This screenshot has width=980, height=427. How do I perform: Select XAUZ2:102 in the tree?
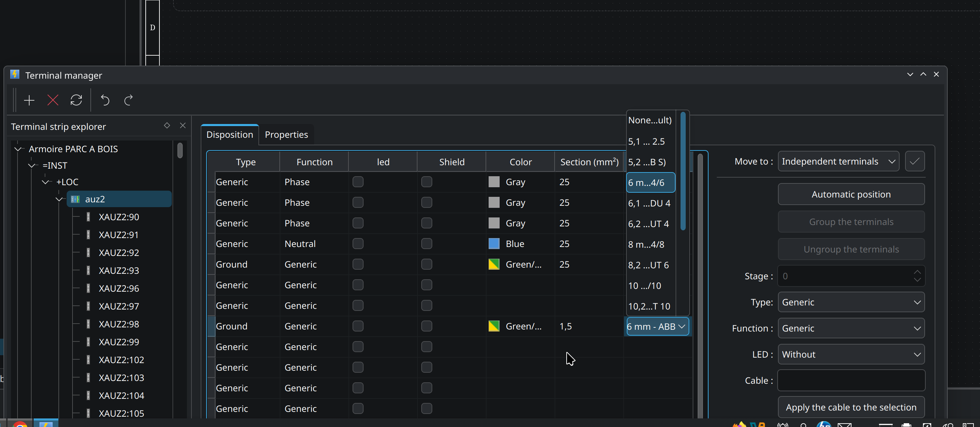click(121, 360)
